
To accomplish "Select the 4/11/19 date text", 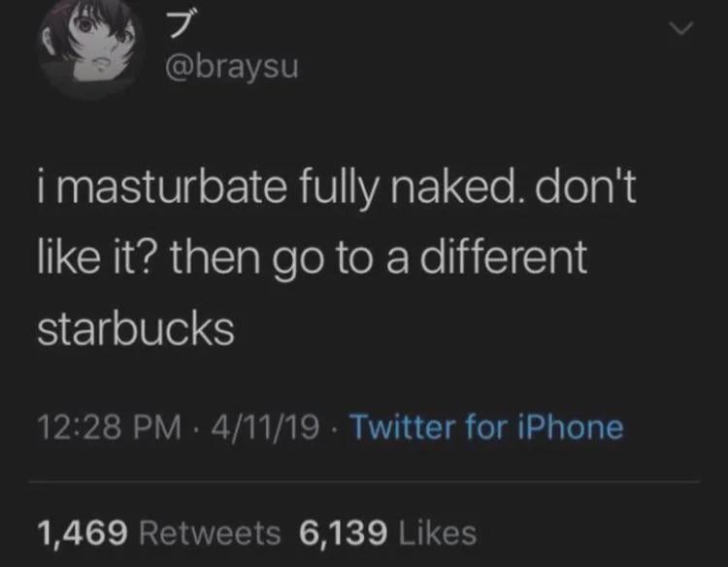I will [x=265, y=427].
